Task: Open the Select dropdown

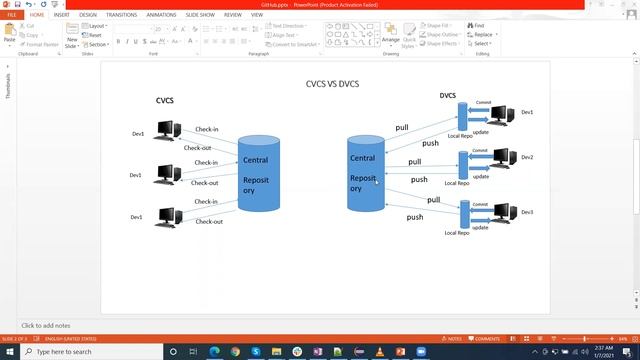Action: (x=480, y=44)
